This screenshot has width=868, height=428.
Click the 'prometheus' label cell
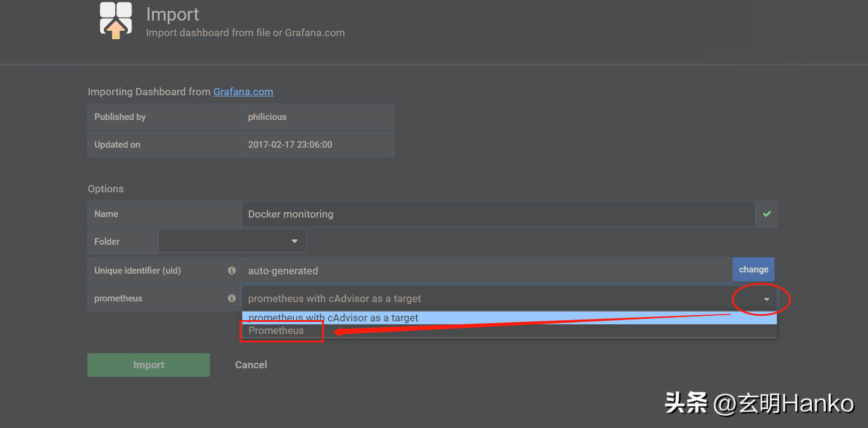pos(165,298)
